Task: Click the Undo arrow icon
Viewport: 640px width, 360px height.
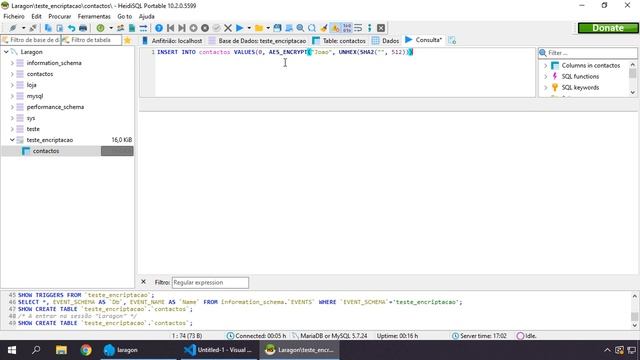Action: 71,28
